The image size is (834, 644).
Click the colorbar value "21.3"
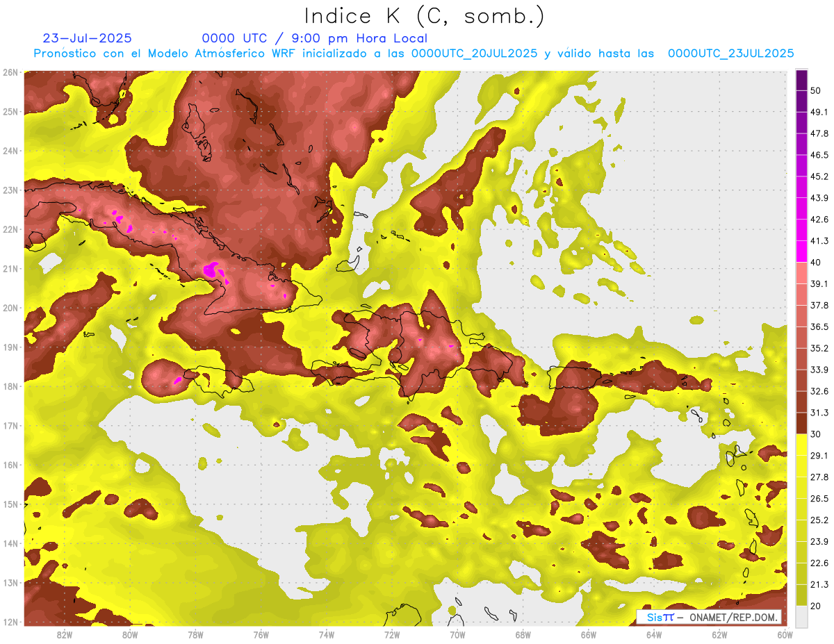click(819, 585)
